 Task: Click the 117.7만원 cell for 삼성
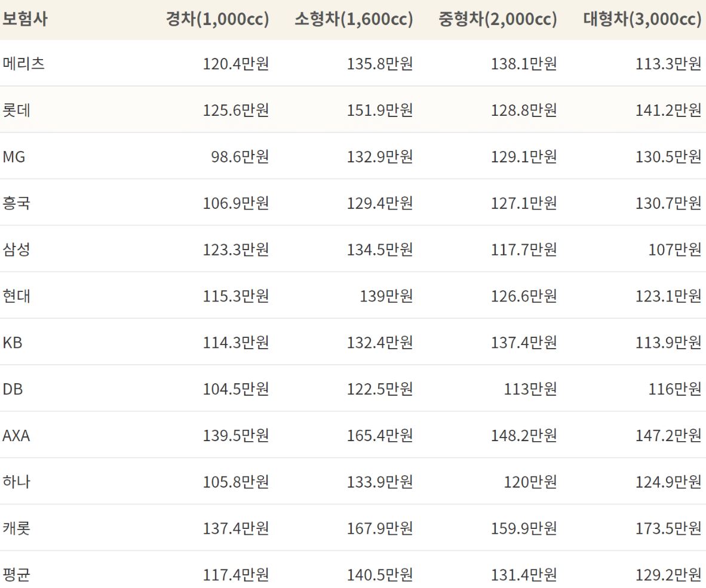pos(524,250)
